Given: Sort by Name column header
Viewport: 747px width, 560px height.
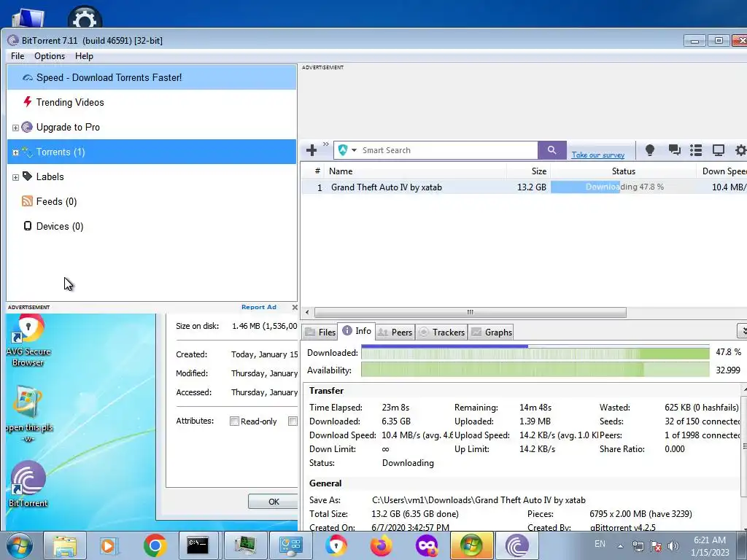Looking at the screenshot, I should pyautogui.click(x=416, y=171).
